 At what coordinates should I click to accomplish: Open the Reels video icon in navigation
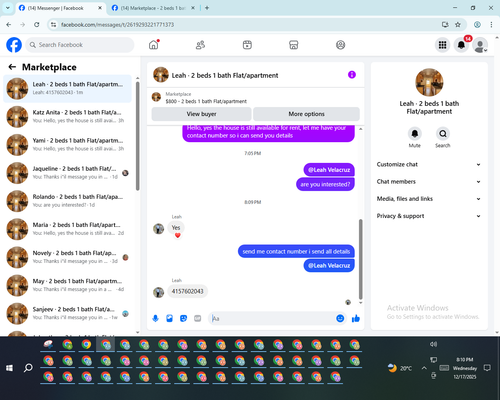pos(247,45)
